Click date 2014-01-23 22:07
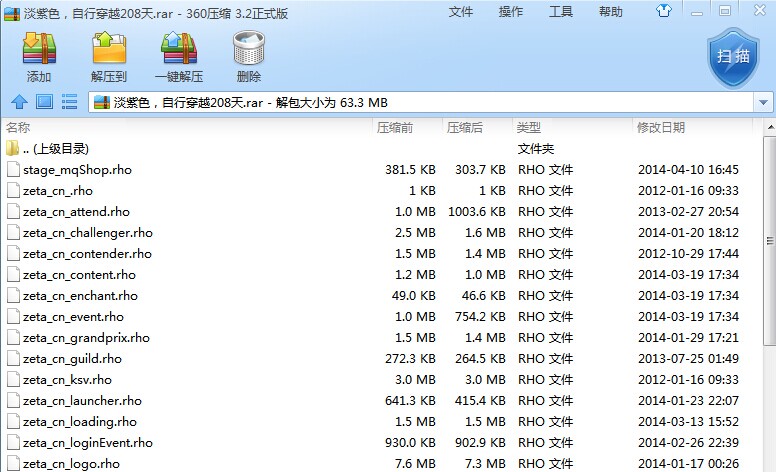This screenshot has height=472, width=776. tap(688, 401)
